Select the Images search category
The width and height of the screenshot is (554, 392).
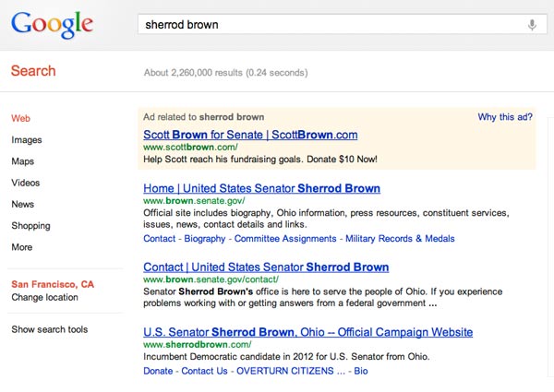tap(27, 140)
